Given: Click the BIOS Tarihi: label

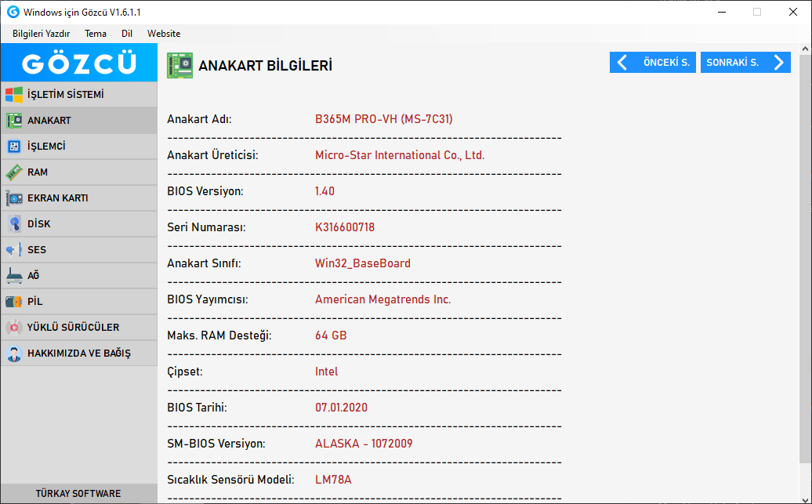Looking at the screenshot, I should (197, 408).
